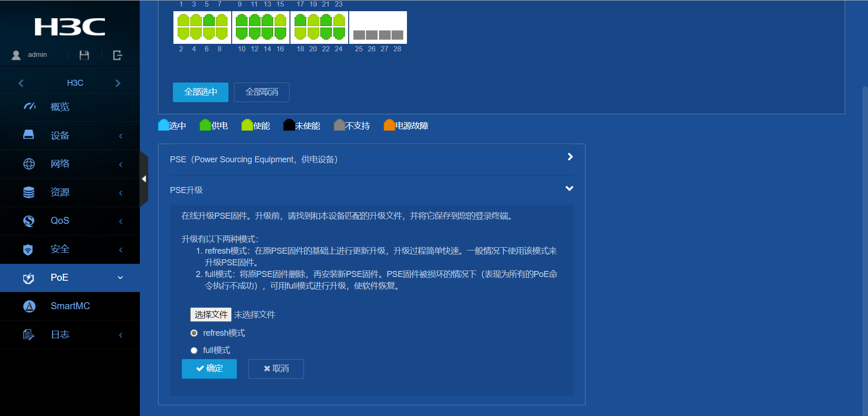Select port 9 on the device panel
Screen dimensions: 868x416
pyautogui.click(x=241, y=20)
